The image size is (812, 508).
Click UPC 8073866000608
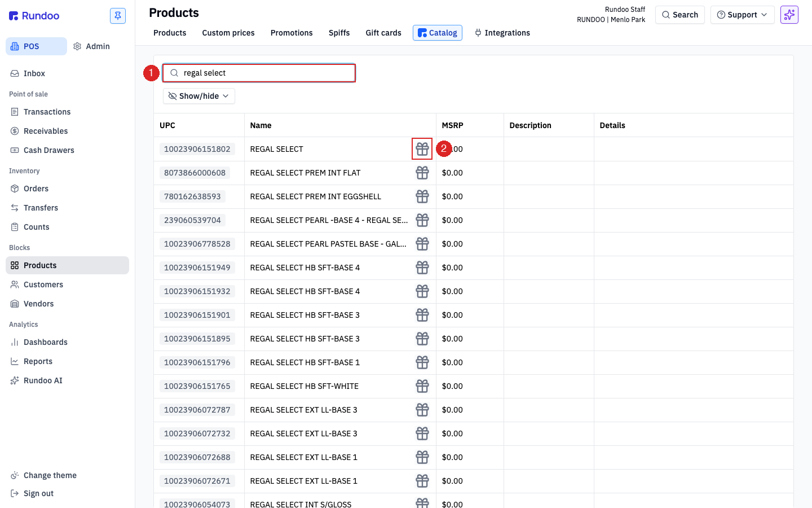195,173
